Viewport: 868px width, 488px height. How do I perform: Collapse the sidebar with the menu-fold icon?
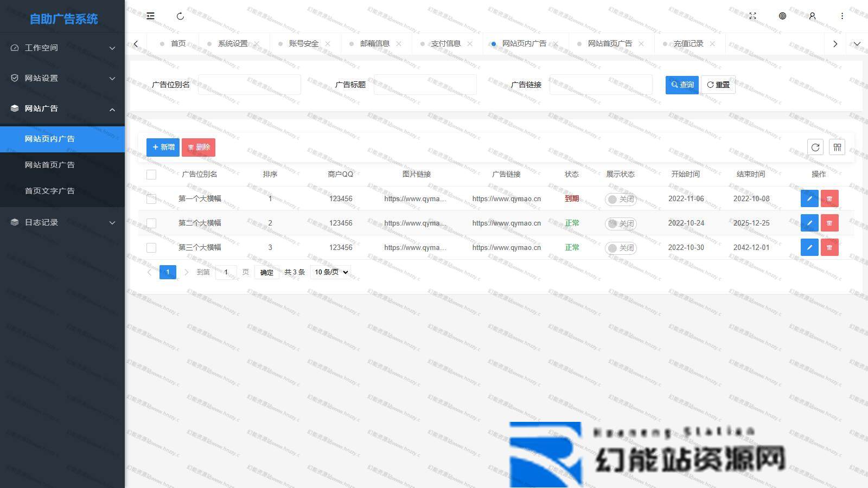tap(150, 16)
